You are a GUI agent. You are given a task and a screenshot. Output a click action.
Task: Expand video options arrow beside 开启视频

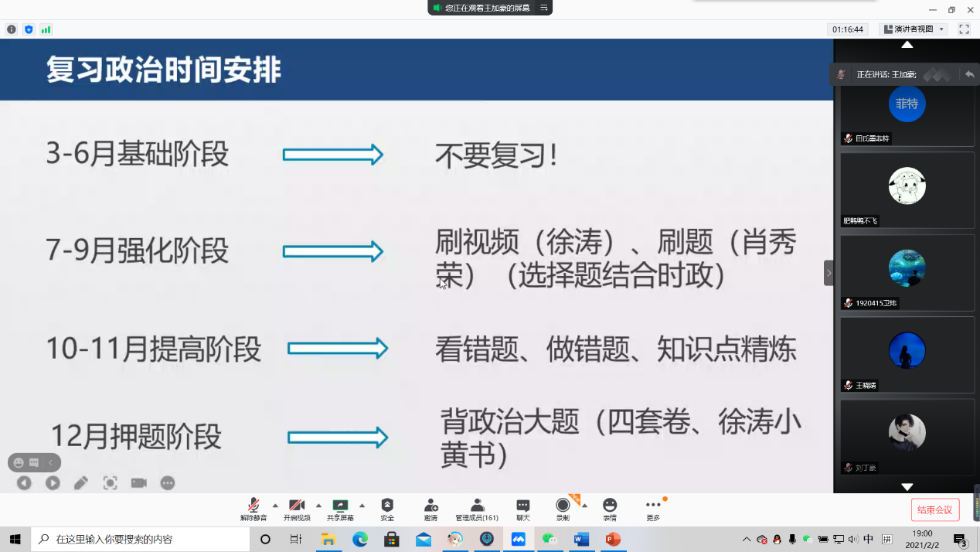click(x=318, y=506)
